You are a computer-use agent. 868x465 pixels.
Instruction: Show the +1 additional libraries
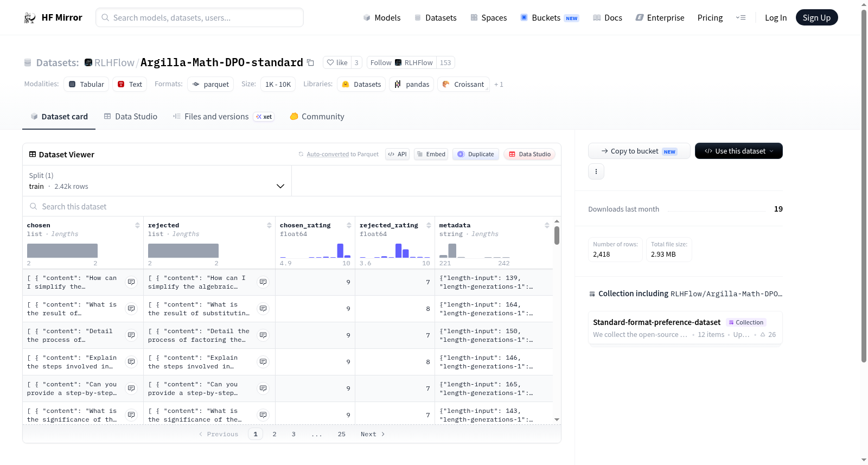point(499,84)
